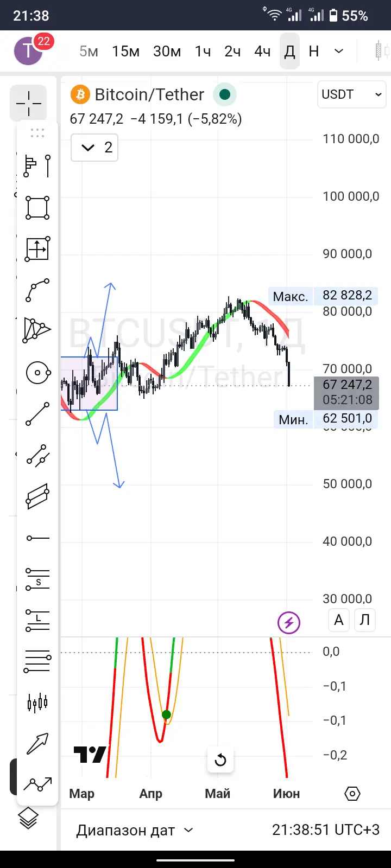Image resolution: width=391 pixels, height=868 pixels.
Task: Switch to the 30м timeframe
Action: coord(167,52)
